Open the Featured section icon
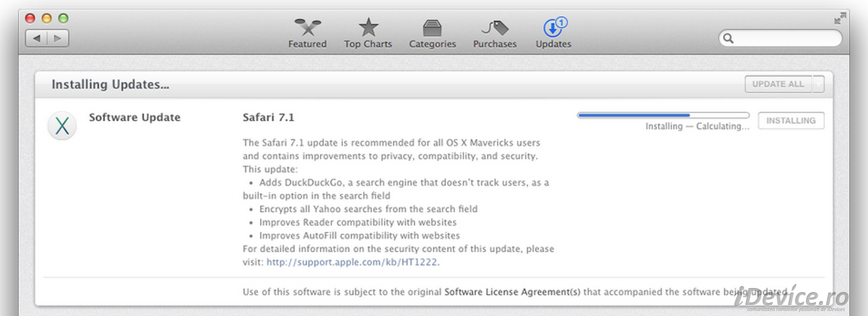This screenshot has height=316, width=868. 307,28
